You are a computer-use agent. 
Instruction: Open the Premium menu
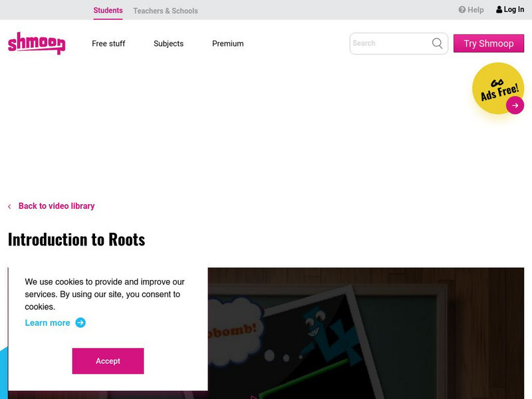[x=227, y=43]
